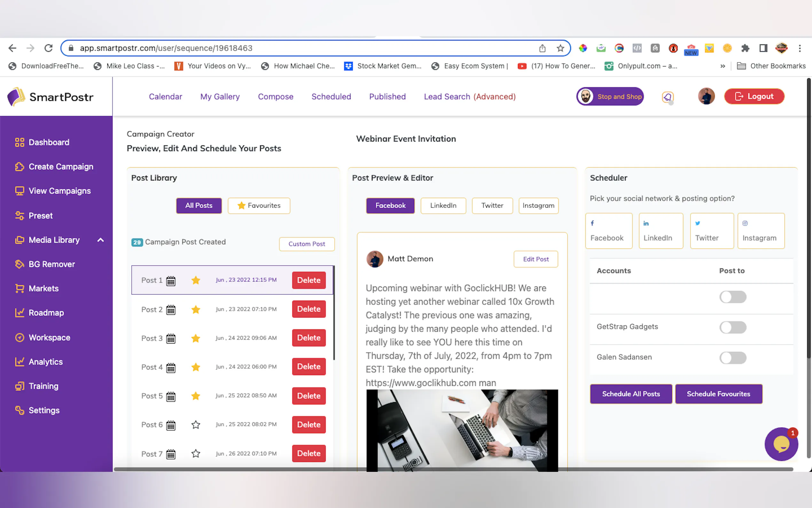Open Chrome three-dot menu
Screen dimensions: 812x508
800,48
